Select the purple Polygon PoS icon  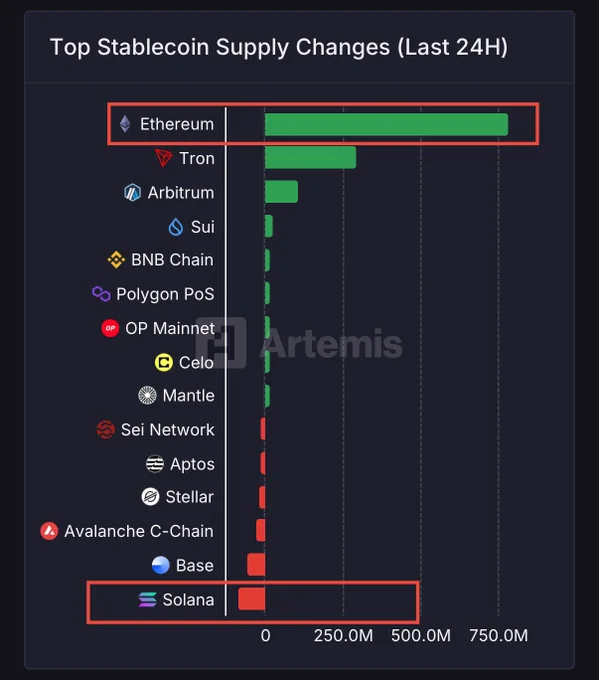click(x=101, y=294)
